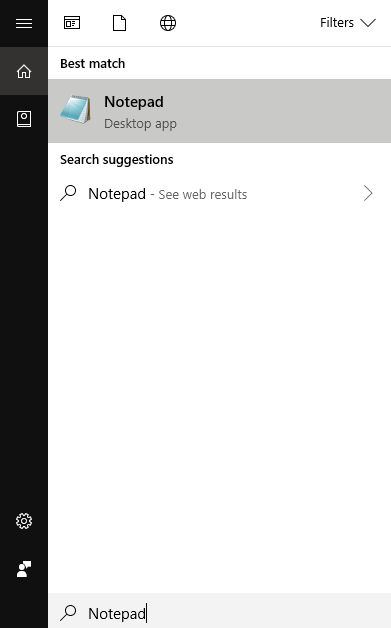Click the Desktop app subtitle text
The image size is (391, 628).
click(140, 124)
